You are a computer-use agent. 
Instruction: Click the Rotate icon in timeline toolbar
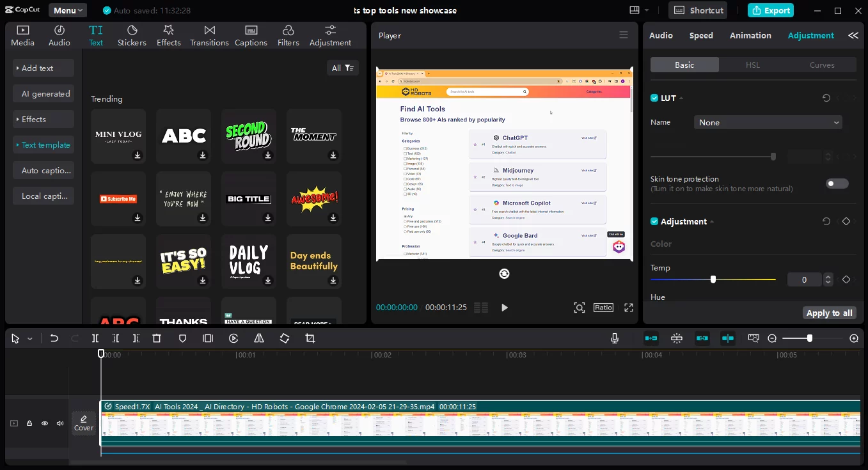285,338
